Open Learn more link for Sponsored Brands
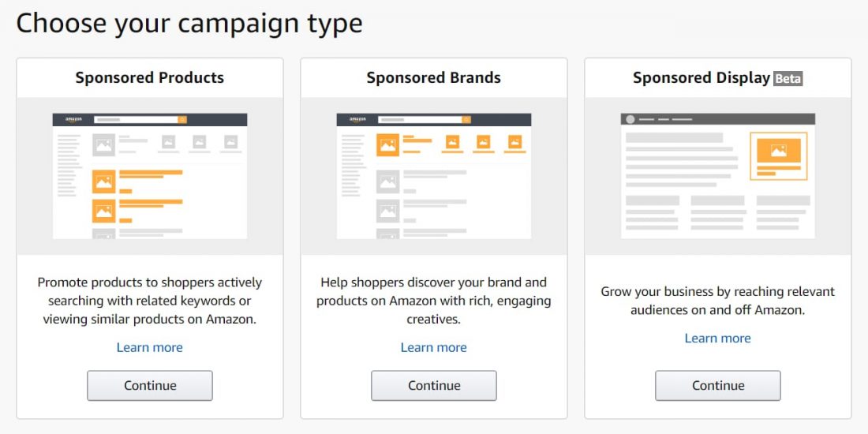The height and width of the screenshot is (434, 868). pyautogui.click(x=434, y=347)
